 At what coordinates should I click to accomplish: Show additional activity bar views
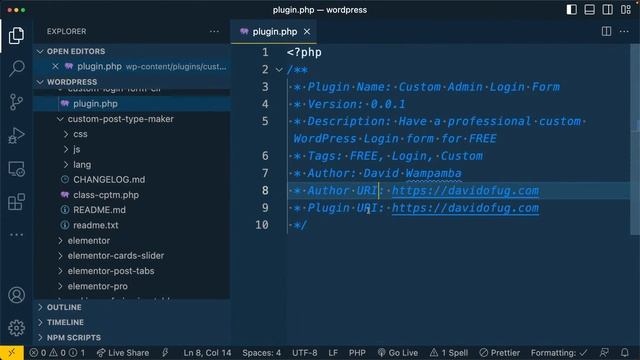pos(16,235)
